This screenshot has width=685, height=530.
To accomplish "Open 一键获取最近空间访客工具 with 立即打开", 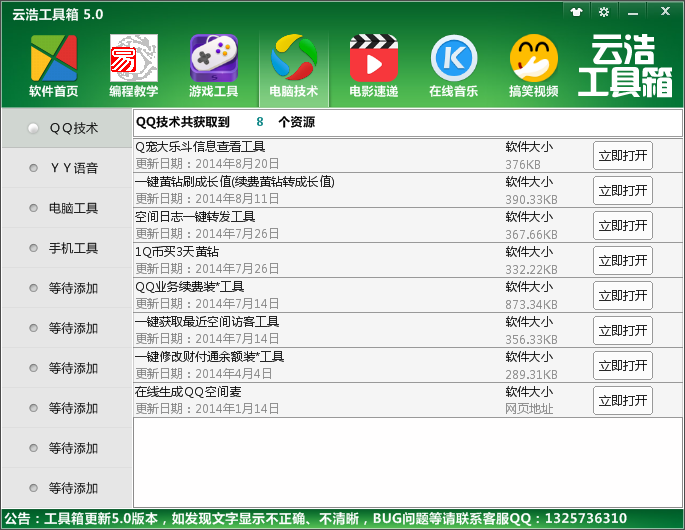I will pos(623,330).
